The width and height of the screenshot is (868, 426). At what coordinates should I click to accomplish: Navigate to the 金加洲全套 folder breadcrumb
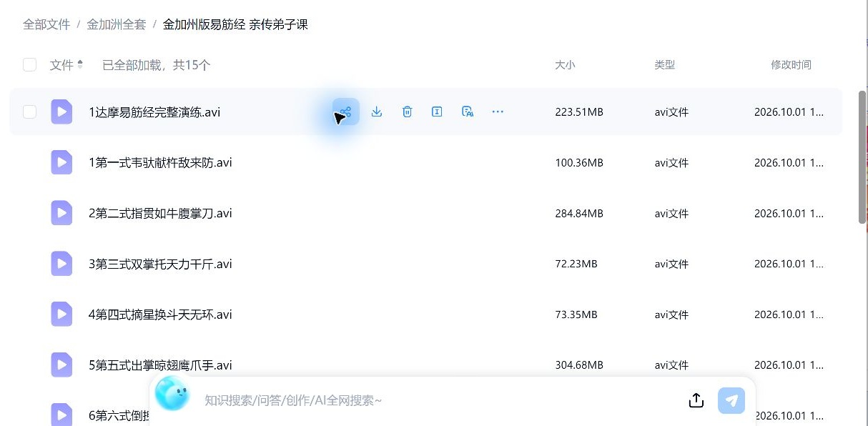click(x=116, y=24)
